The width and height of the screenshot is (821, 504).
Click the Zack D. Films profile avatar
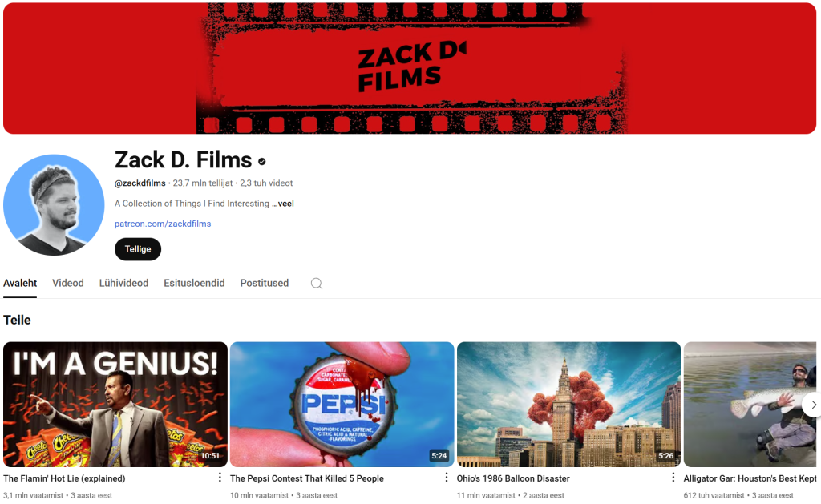click(x=54, y=205)
